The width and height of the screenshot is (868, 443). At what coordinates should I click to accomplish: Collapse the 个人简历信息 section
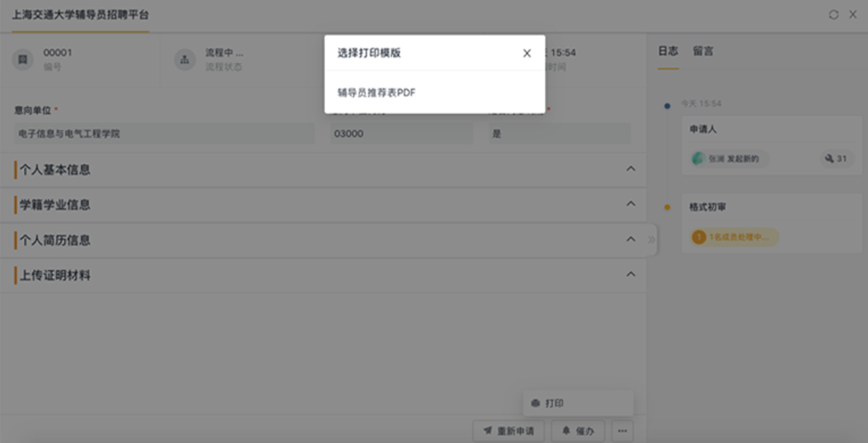(631, 239)
